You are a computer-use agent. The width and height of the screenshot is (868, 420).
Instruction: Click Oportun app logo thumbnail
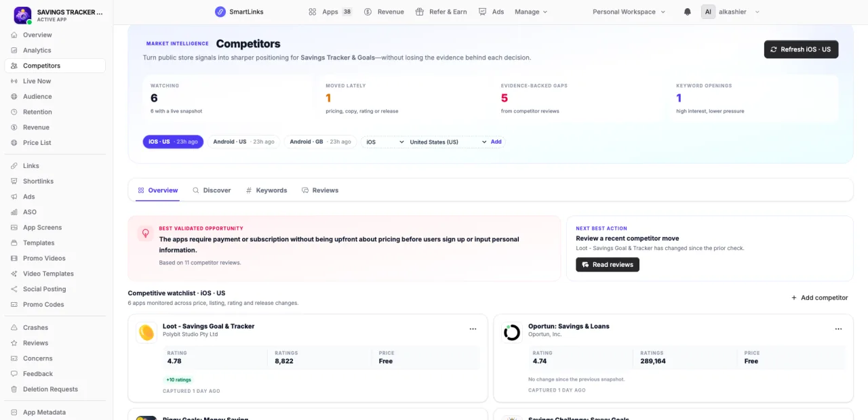512,333
